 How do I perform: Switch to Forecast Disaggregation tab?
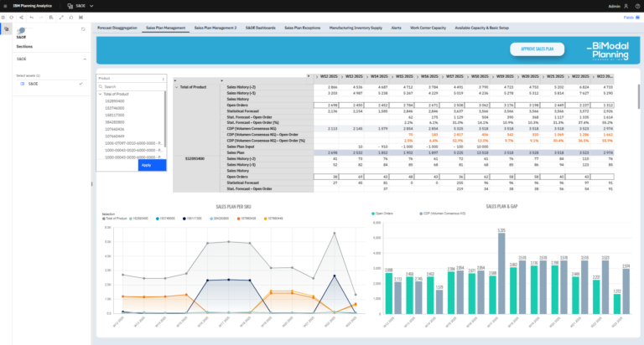pyautogui.click(x=117, y=28)
